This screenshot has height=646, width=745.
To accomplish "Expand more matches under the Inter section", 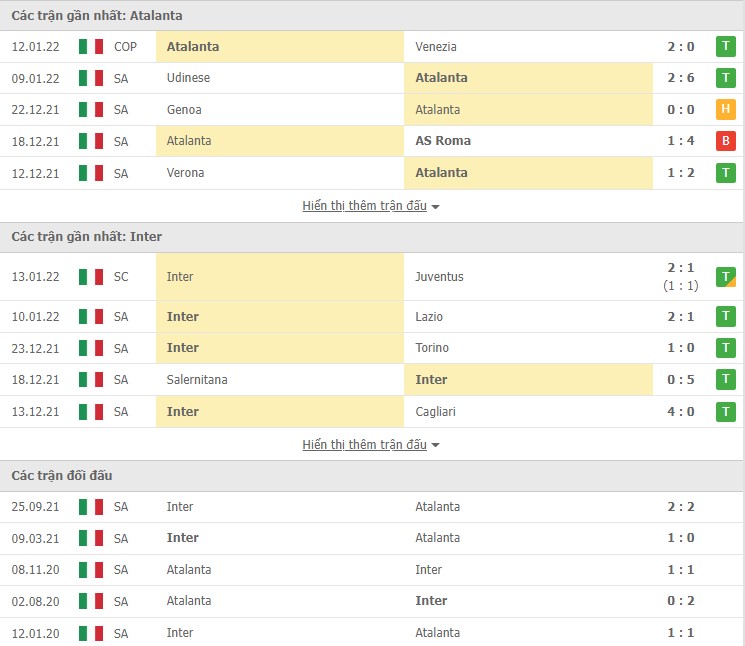I will point(371,444).
